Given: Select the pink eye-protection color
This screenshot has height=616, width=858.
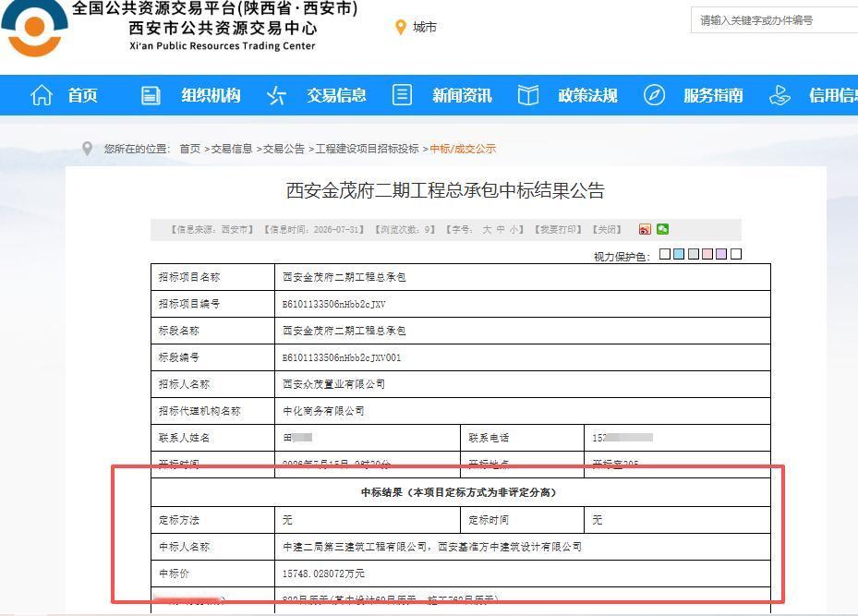Looking at the screenshot, I should [x=707, y=254].
